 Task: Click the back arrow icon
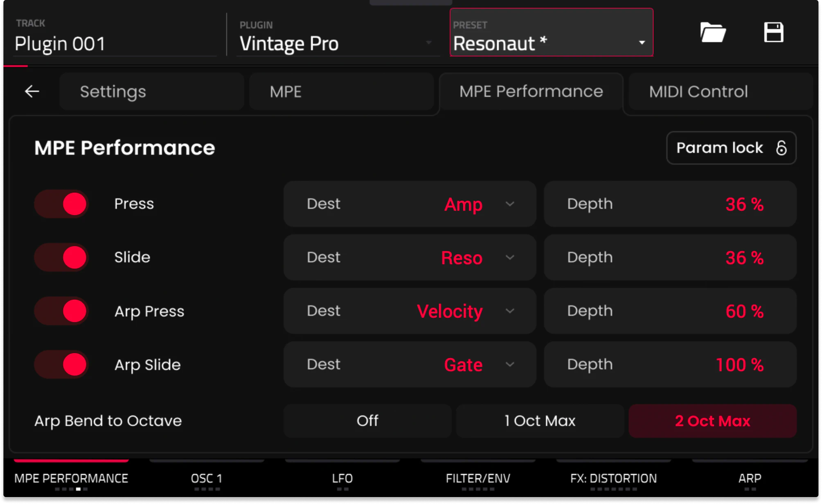[x=32, y=91]
